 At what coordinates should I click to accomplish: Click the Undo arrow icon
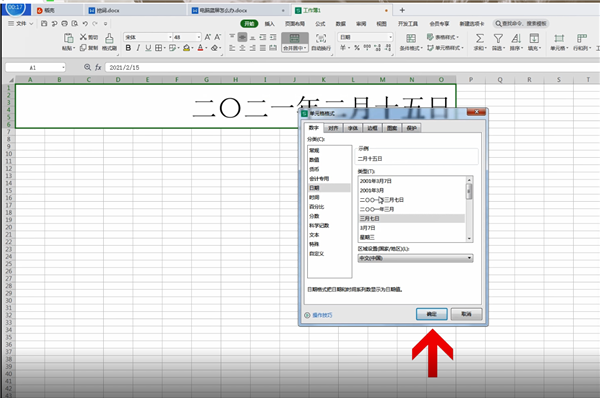coord(85,24)
